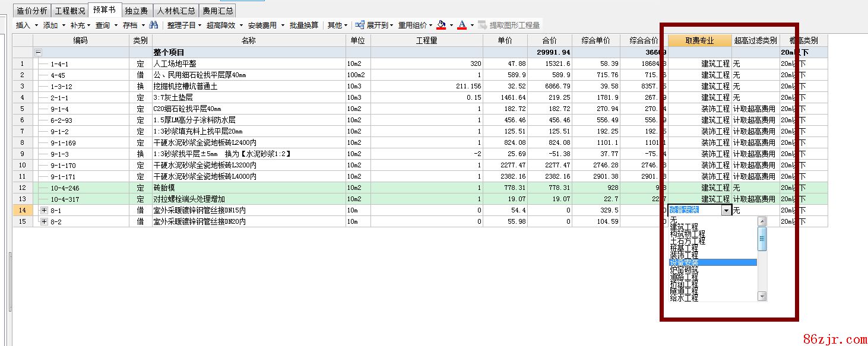Click the 批量换算 button
This screenshot has width=868, height=346.
click(x=304, y=26)
